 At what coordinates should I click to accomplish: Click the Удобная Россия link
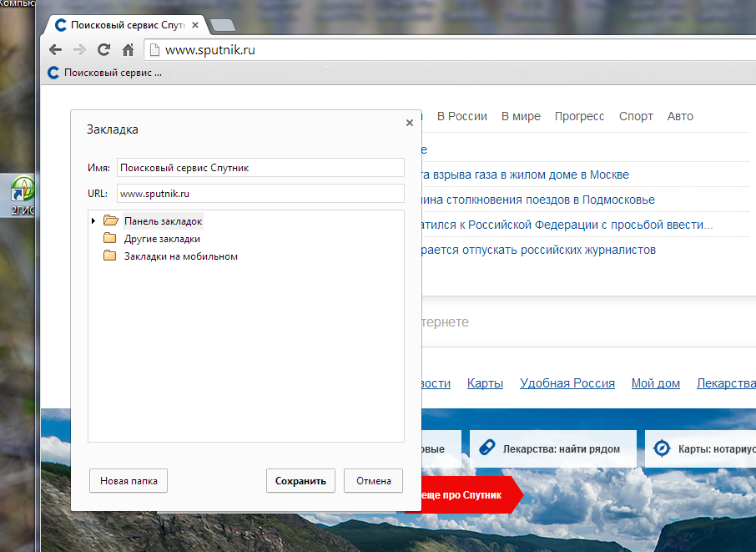567,383
